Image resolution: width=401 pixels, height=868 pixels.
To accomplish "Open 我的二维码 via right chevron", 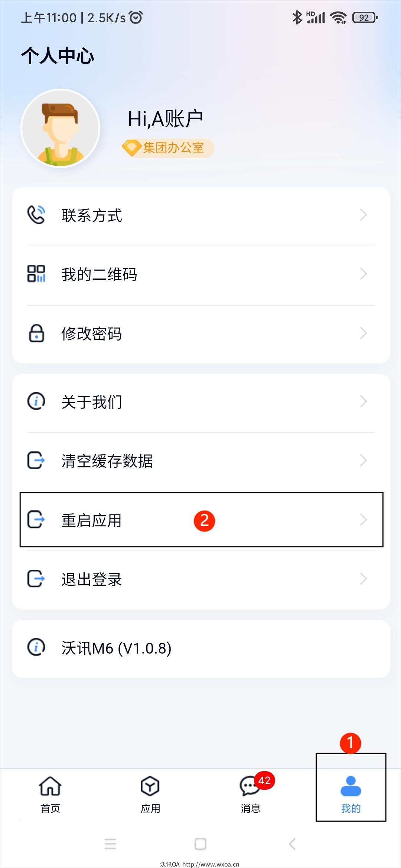I will coord(363,274).
